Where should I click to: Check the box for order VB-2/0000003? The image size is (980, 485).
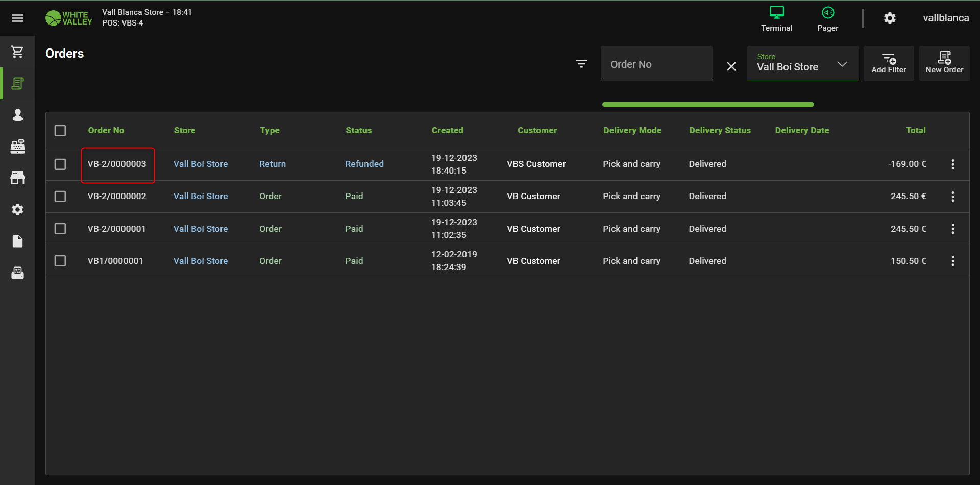[60, 164]
